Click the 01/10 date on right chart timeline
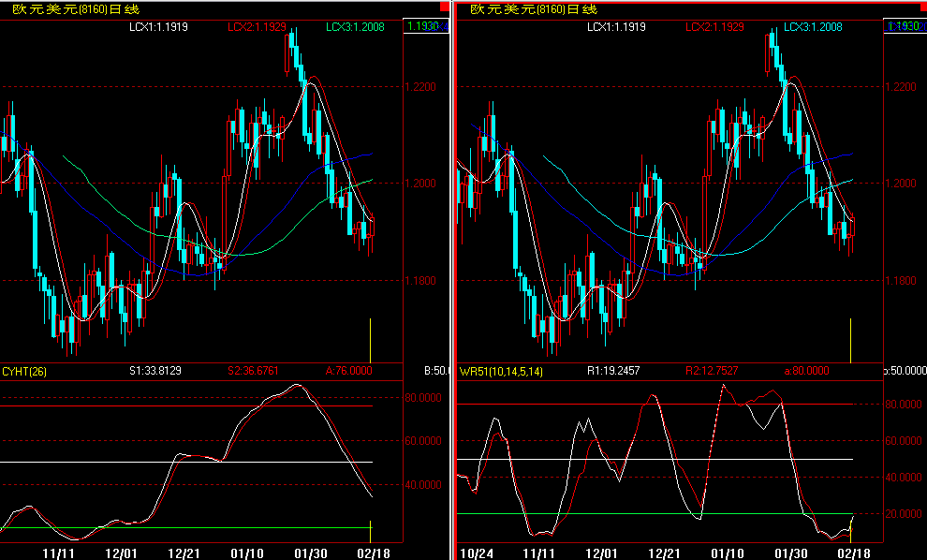The image size is (927, 560). pyautogui.click(x=728, y=553)
